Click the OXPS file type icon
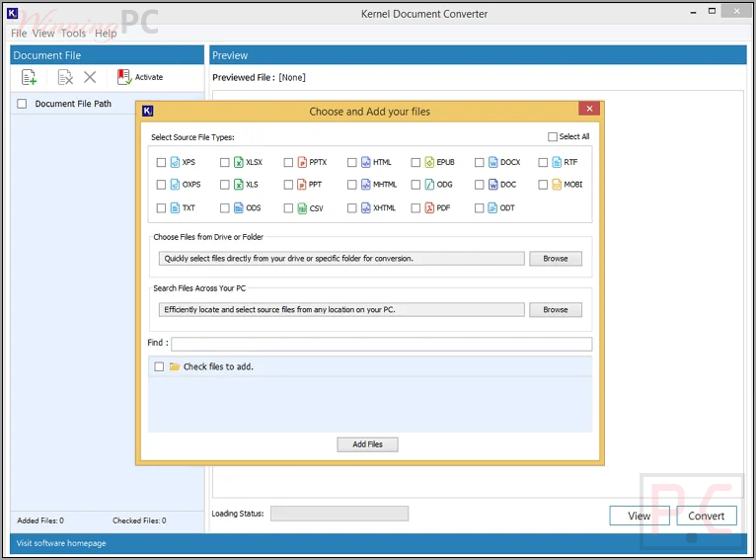 coord(175,185)
